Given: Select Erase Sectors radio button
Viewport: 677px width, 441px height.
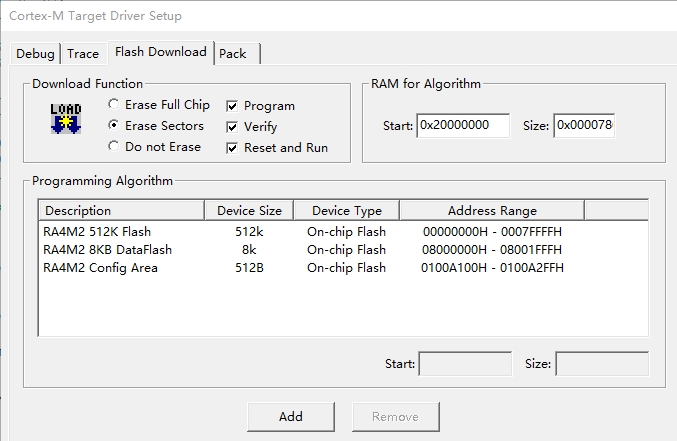Looking at the screenshot, I should click(114, 125).
